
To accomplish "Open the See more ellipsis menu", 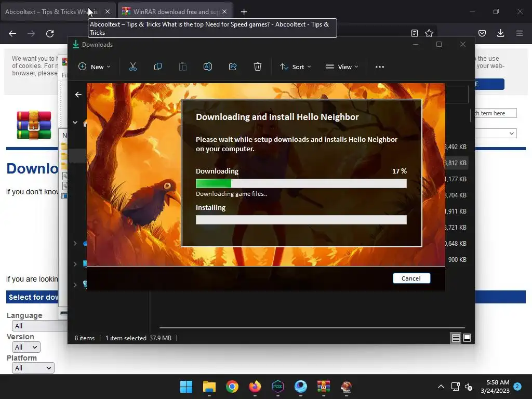I will click(380, 67).
